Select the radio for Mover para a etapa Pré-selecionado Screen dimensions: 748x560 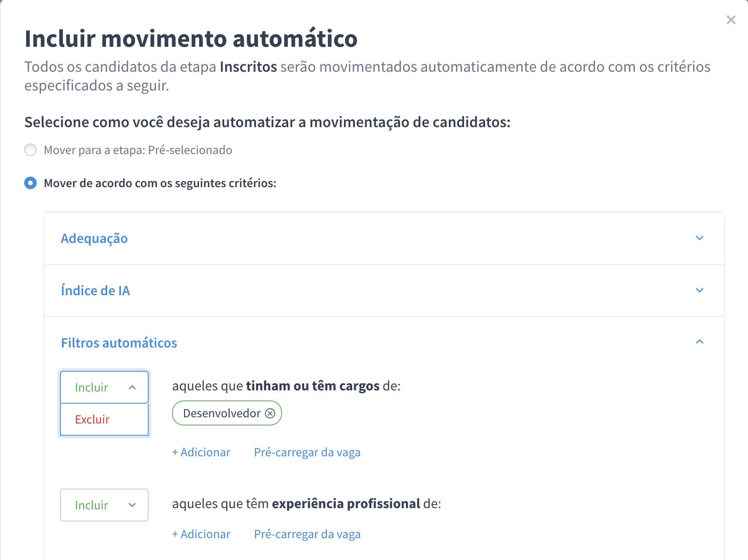coord(30,150)
